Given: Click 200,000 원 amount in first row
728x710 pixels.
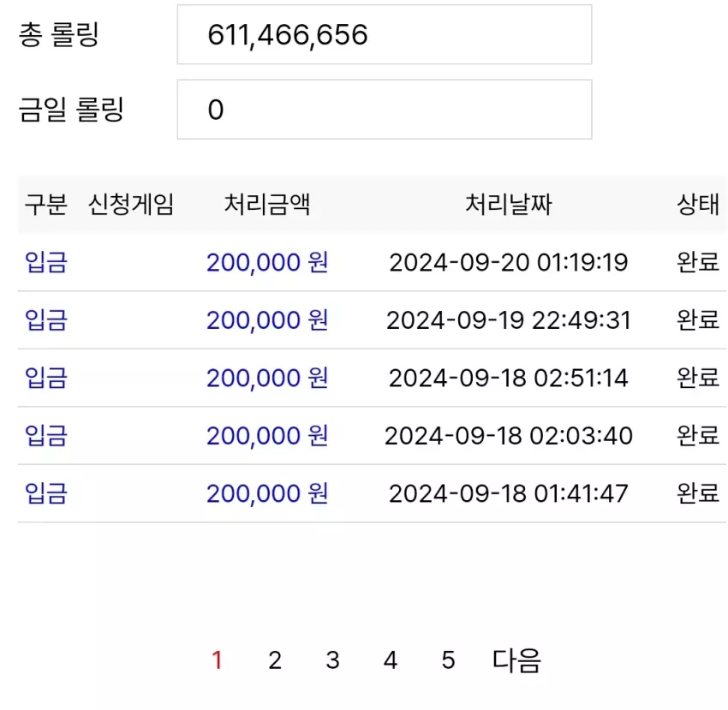Looking at the screenshot, I should pyautogui.click(x=267, y=262).
